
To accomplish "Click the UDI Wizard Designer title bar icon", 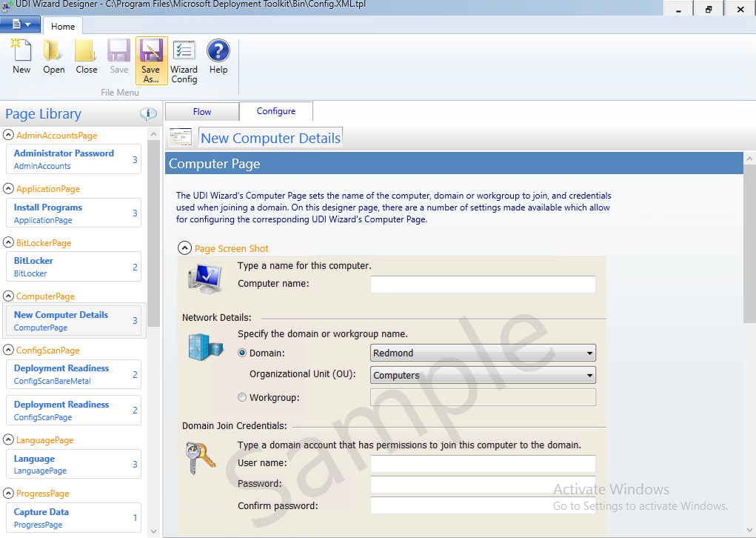I will 6,5.
